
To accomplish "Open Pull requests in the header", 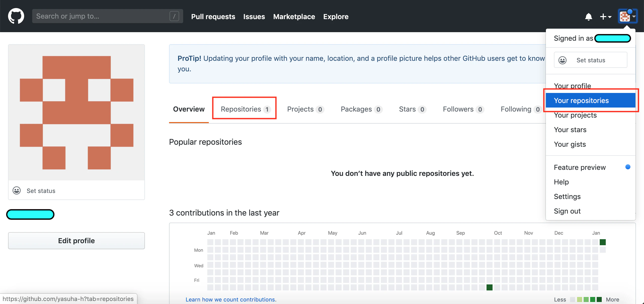I will coord(213,17).
